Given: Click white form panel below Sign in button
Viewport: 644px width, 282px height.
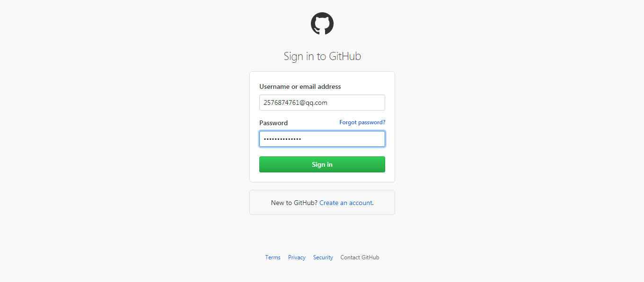Looking at the screenshot, I should tap(322, 177).
